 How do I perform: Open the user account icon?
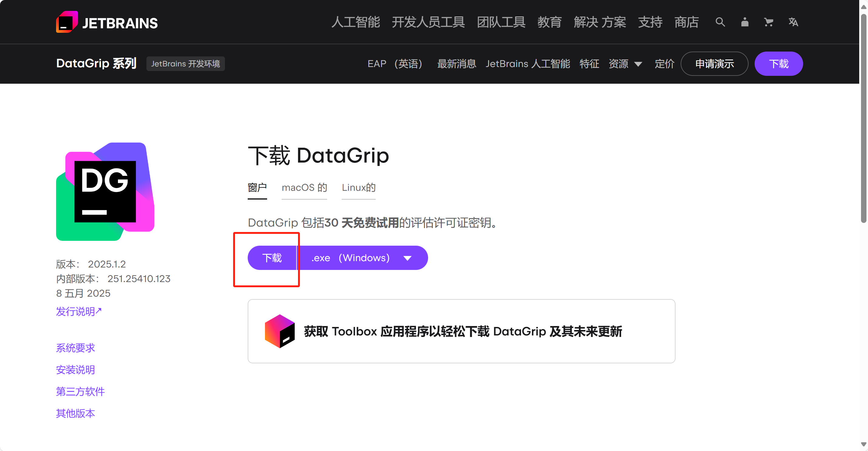point(745,22)
